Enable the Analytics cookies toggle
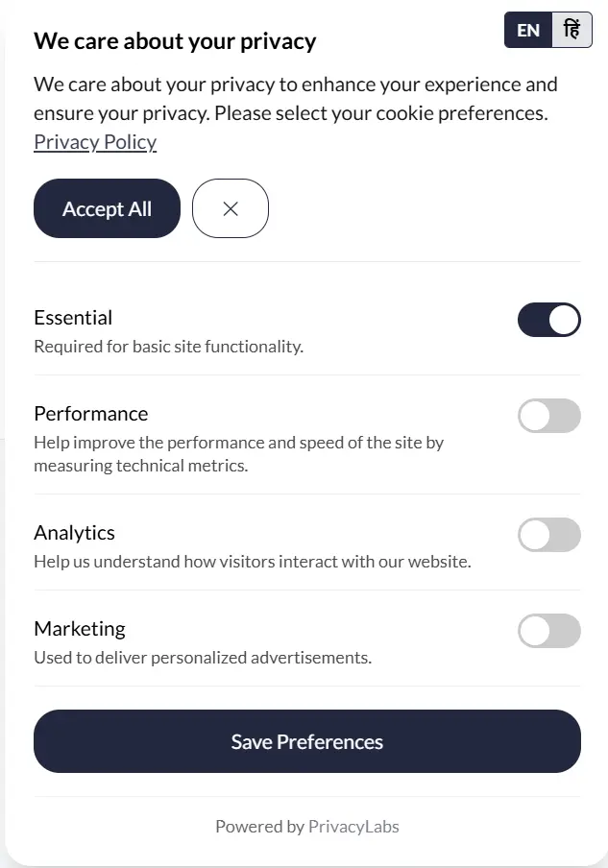 pos(549,535)
